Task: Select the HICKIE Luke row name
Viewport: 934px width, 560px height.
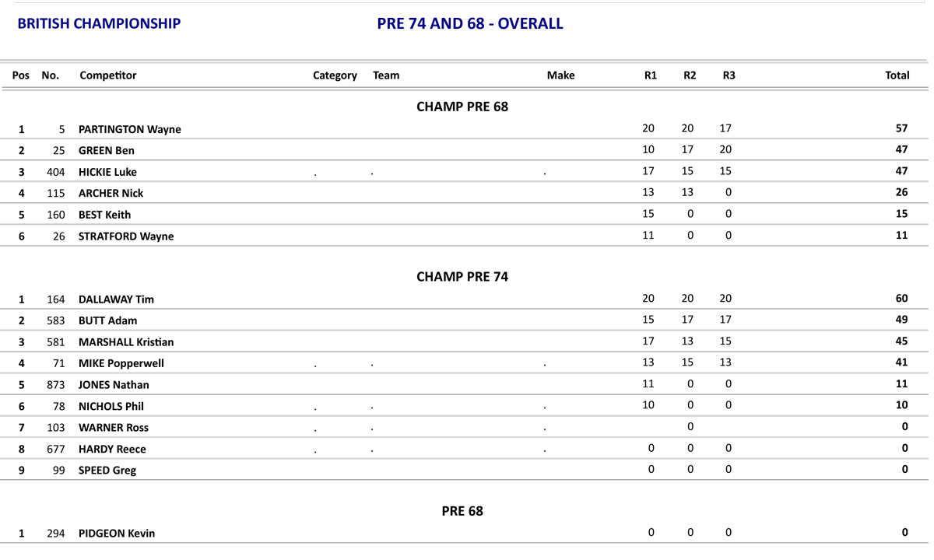Action: pos(107,172)
